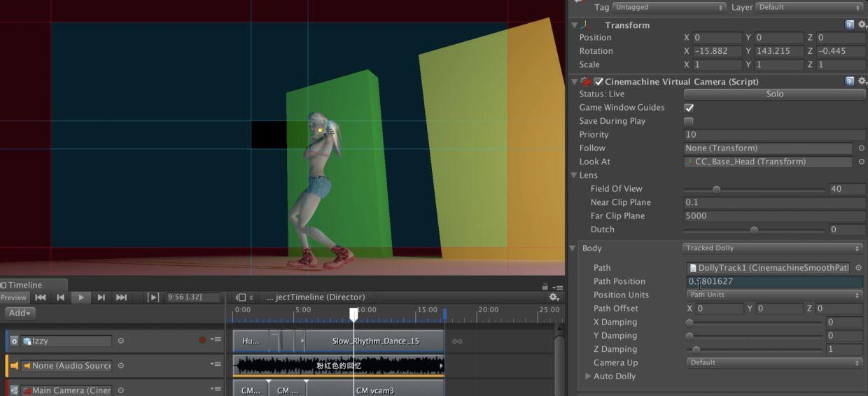Open the Cinemachine Virtual Camera component gear menu
Screen dimensions: 868x396
pos(862,81)
